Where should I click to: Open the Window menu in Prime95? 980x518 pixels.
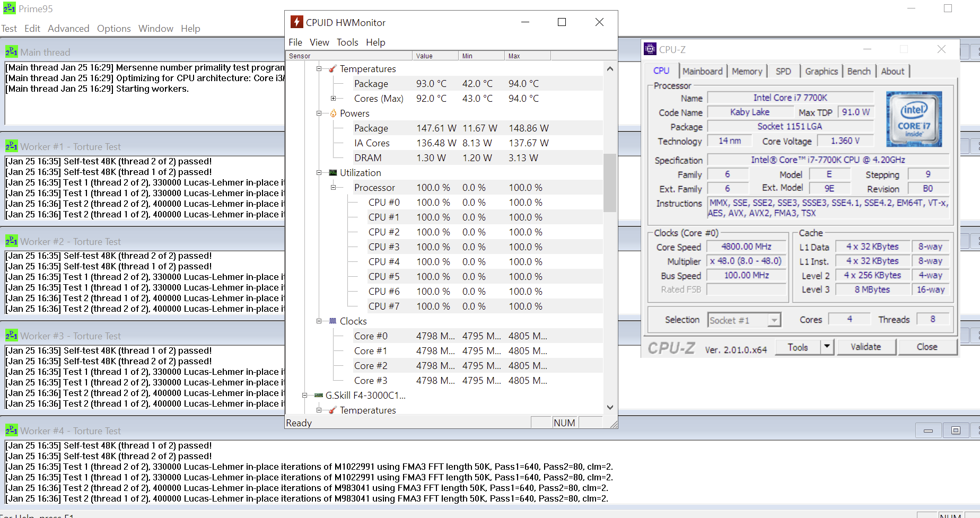coord(156,29)
